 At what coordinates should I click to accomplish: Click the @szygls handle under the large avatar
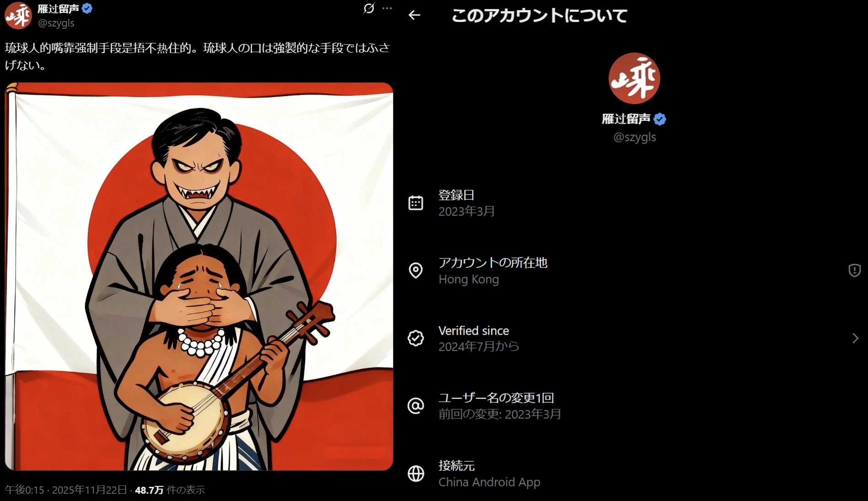pyautogui.click(x=634, y=137)
